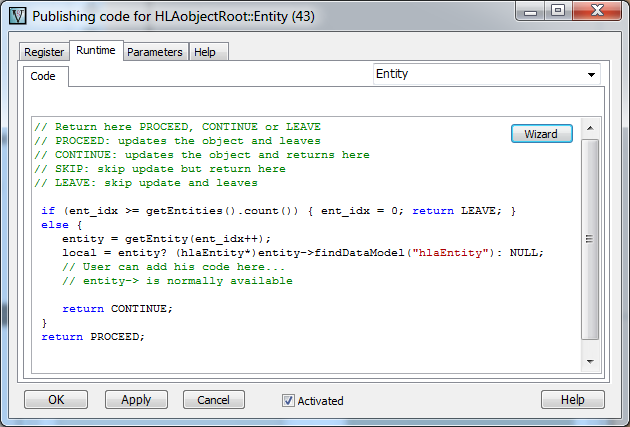
Task: Select the Code sub-tab
Action: 43,76
